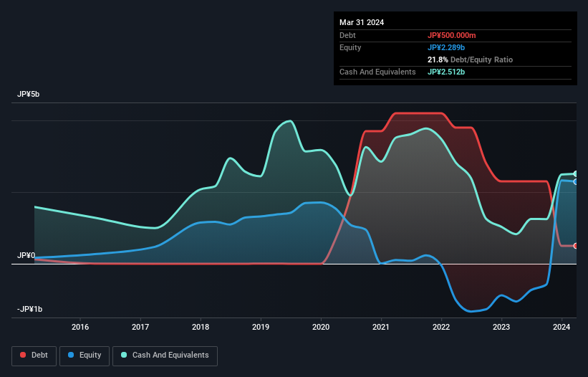Click the blue Equity legend dot
The width and height of the screenshot is (588, 377).
click(x=71, y=355)
